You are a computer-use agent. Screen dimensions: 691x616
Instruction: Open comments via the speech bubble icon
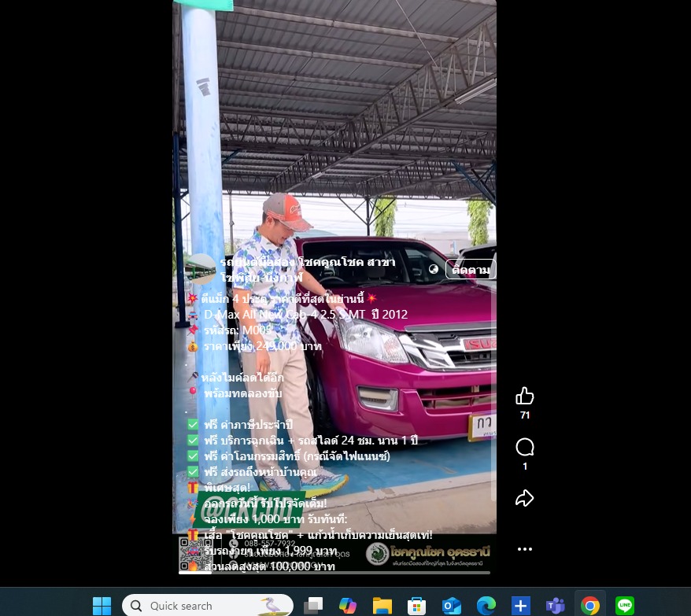[x=524, y=447]
